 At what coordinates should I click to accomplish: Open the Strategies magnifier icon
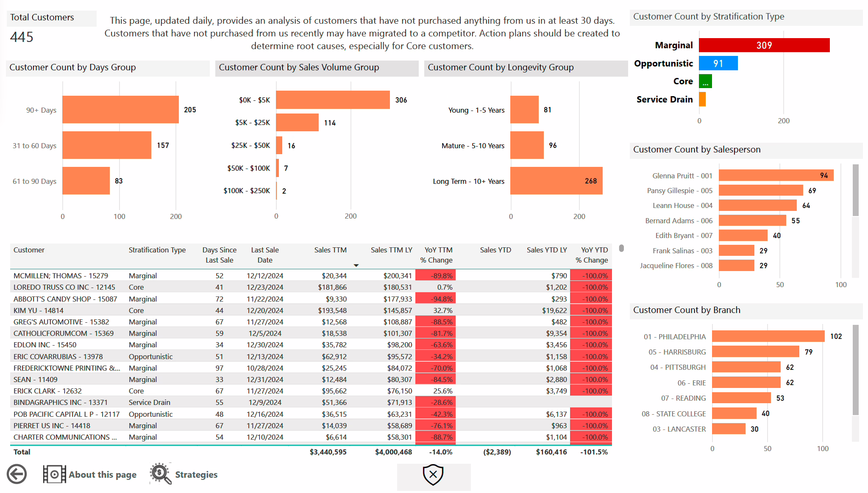(x=161, y=474)
